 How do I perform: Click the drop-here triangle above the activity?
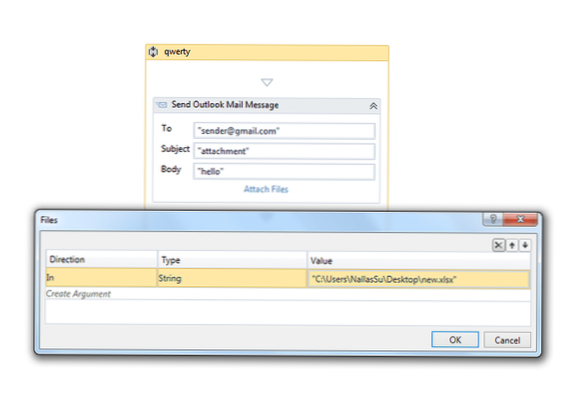tap(267, 82)
